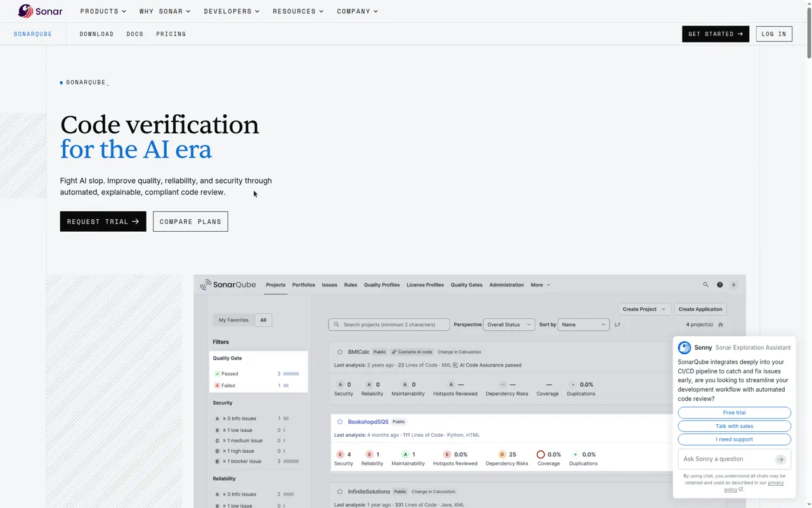This screenshot has height=508, width=812.
Task: Open the Sort by Name dropdown
Action: point(583,324)
